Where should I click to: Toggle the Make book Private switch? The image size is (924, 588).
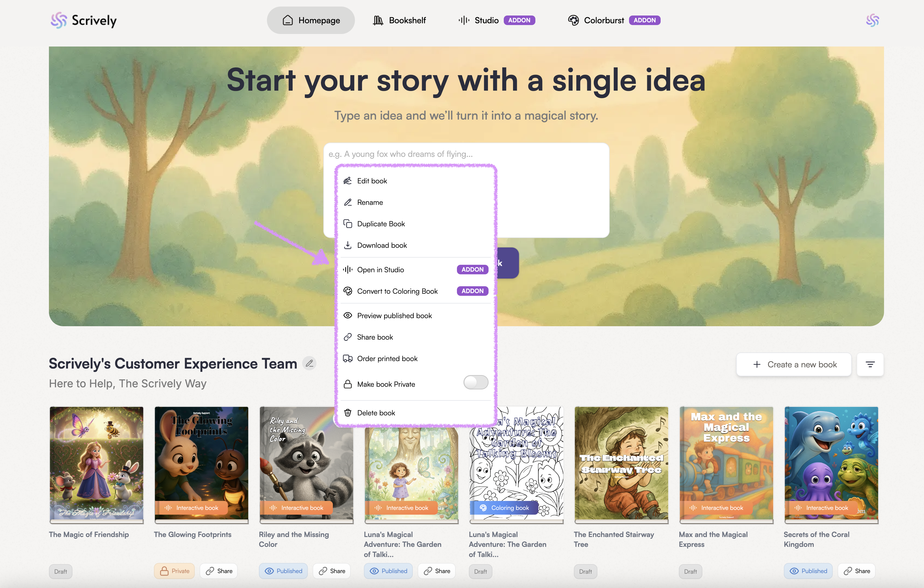point(475,383)
